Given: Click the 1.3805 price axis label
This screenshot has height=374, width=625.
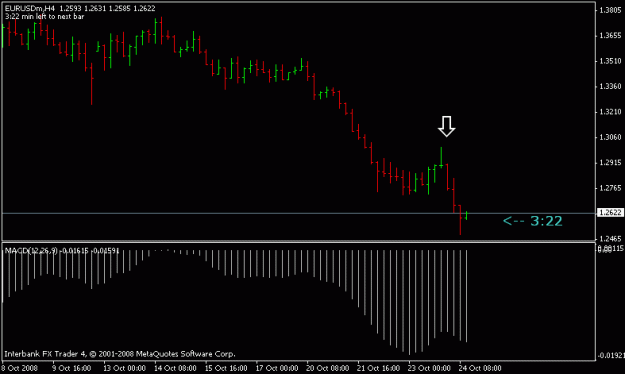Looking at the screenshot, I should pyautogui.click(x=611, y=10).
